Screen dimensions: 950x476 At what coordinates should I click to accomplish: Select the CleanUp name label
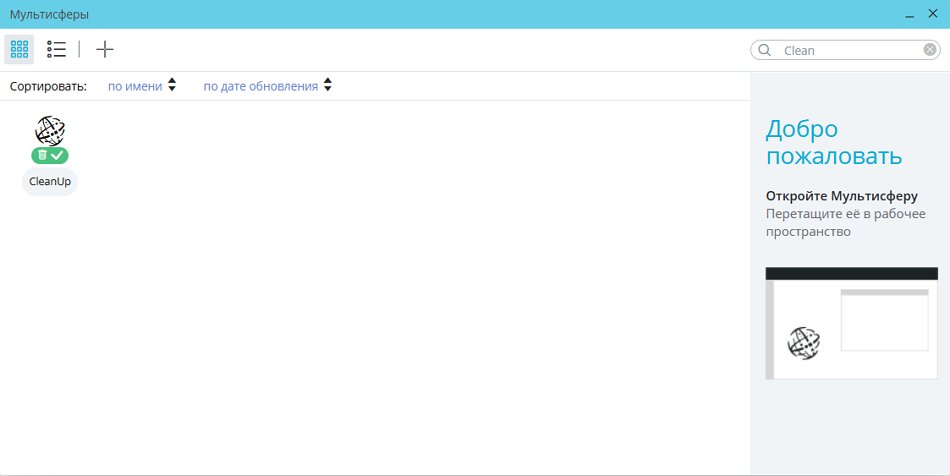50,182
